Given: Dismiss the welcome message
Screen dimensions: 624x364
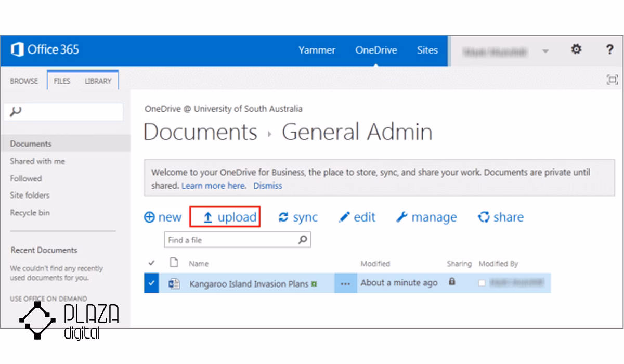Looking at the screenshot, I should (x=268, y=186).
